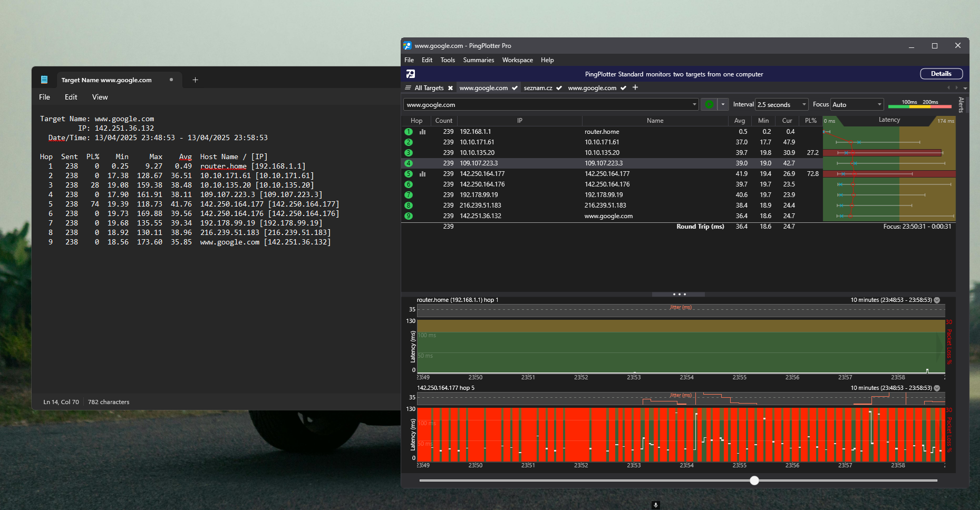The image size is (980, 510).
Task: Click the 782 characters status in Notepad
Action: point(109,402)
